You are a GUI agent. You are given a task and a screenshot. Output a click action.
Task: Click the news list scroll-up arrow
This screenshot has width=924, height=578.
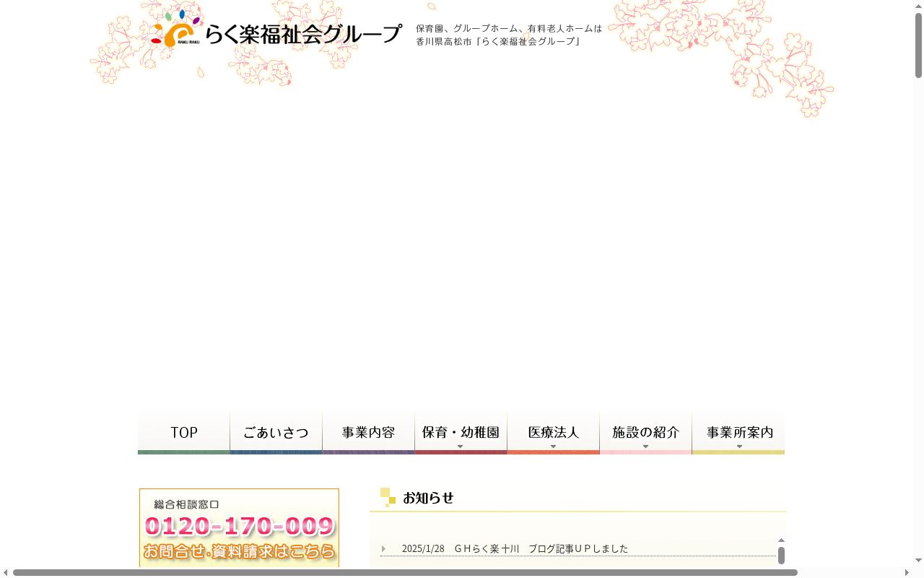coord(781,540)
